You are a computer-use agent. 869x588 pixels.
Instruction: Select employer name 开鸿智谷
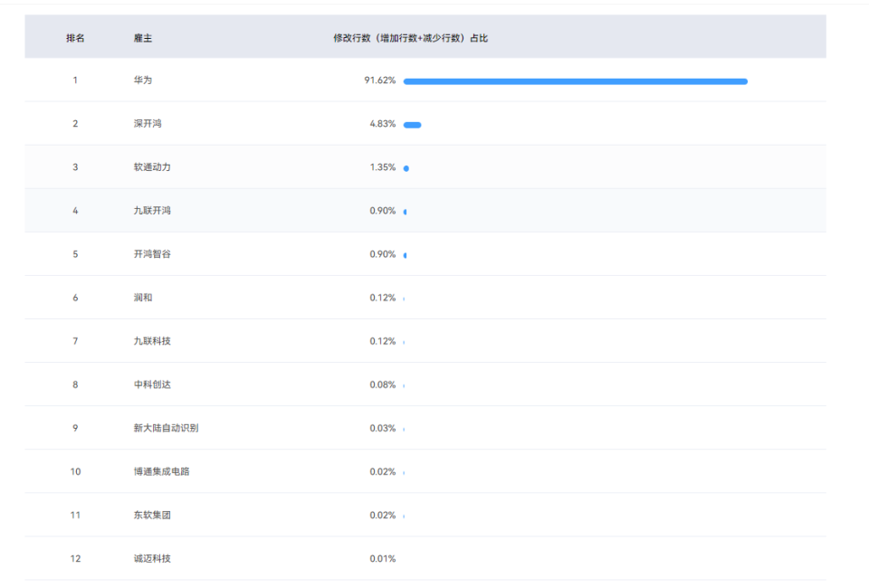152,254
